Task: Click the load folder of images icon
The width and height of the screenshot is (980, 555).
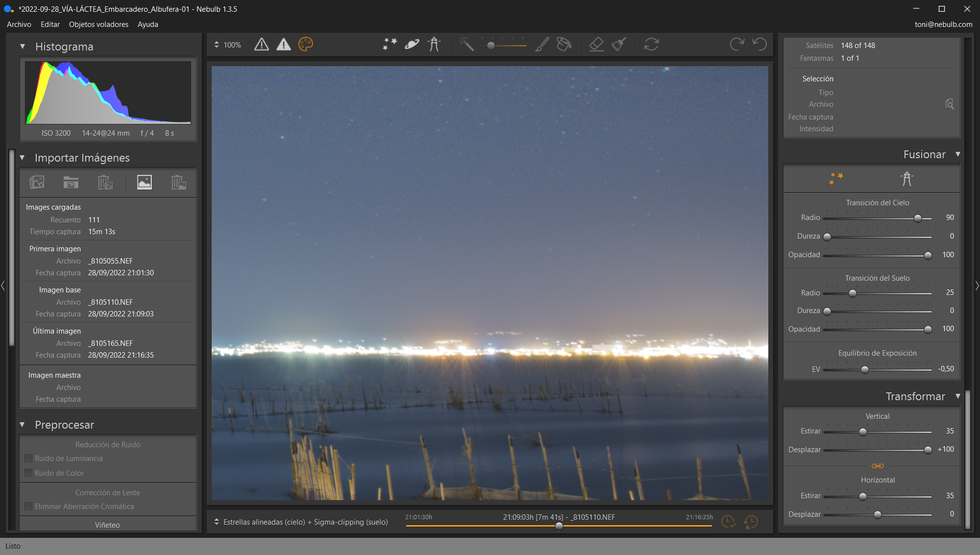Action: 71,182
